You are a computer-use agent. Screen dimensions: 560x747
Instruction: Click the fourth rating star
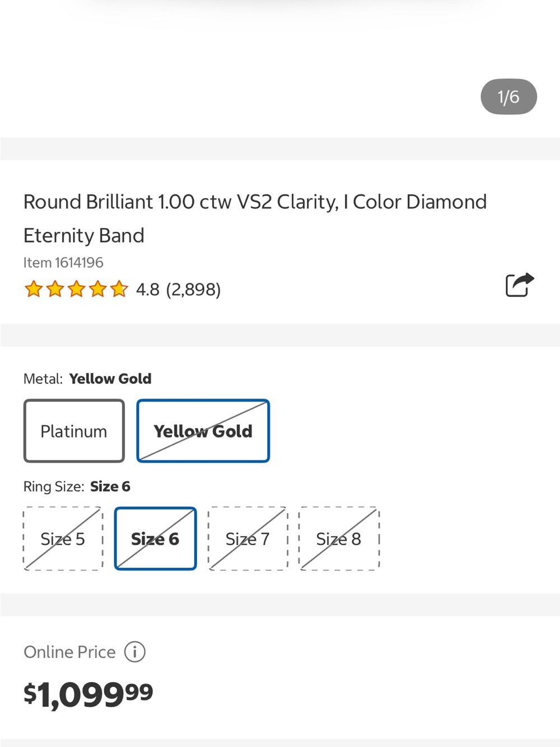97,289
